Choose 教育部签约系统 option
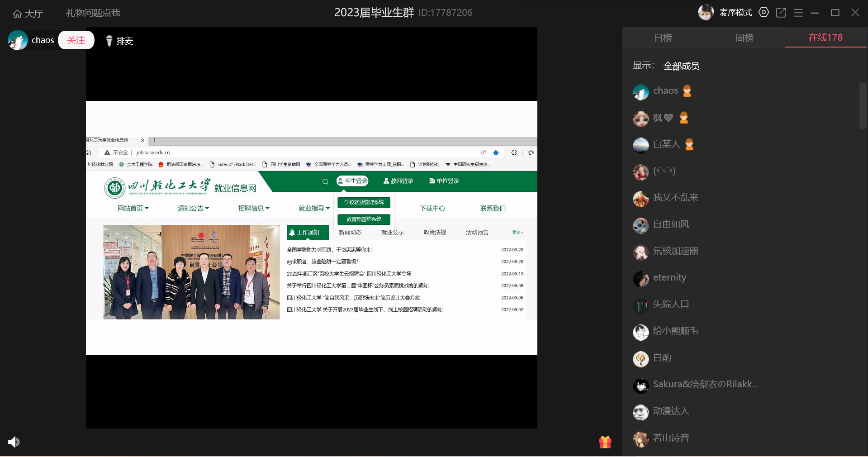 click(364, 219)
